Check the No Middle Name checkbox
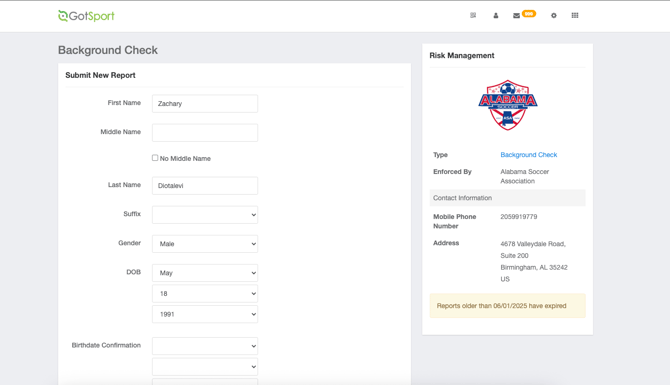 tap(155, 158)
